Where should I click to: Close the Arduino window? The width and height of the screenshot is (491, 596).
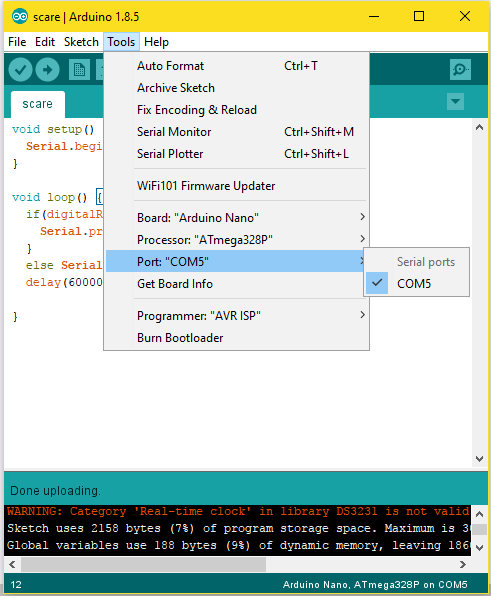[x=465, y=16]
